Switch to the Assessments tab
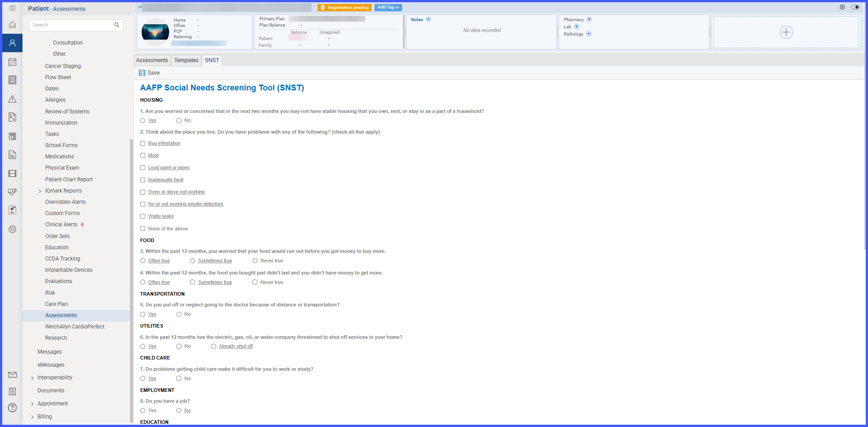 [x=152, y=60]
